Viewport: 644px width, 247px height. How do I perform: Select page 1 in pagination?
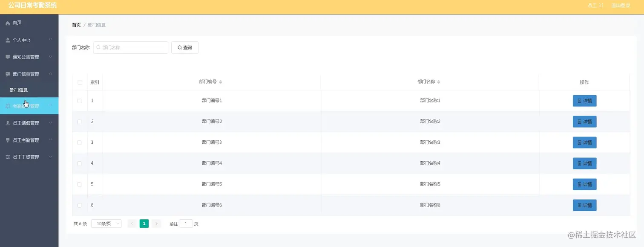[144, 224]
